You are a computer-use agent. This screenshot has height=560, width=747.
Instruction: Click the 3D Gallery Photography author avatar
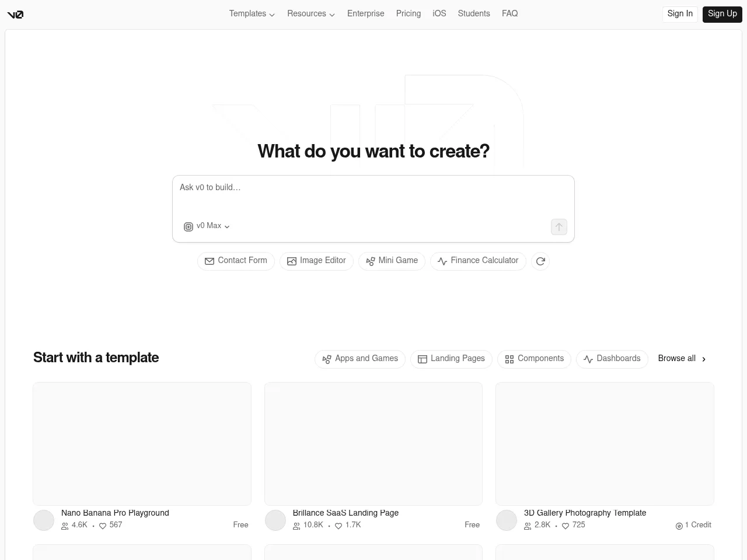[x=507, y=520]
